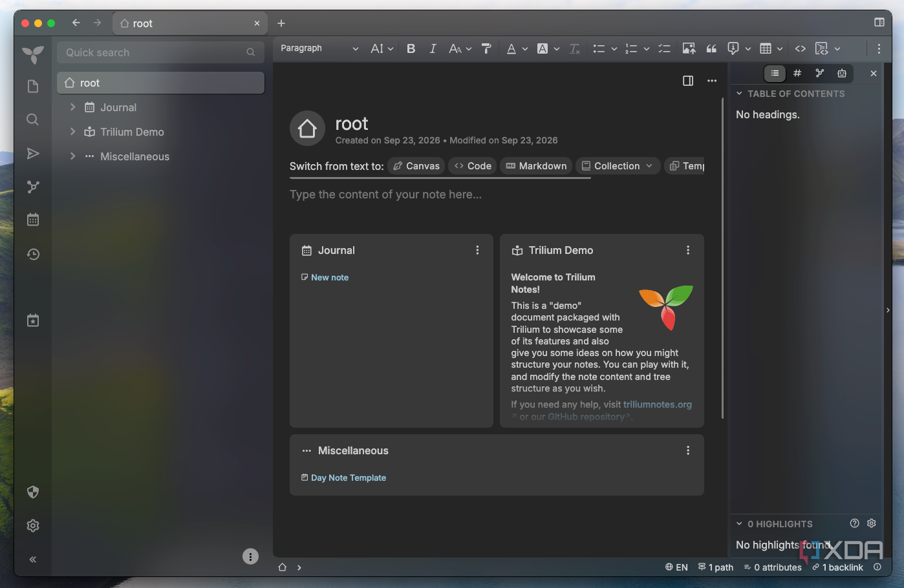904x588 pixels.
Task: Expand the Trilium Demo tree node
Action: tap(73, 132)
